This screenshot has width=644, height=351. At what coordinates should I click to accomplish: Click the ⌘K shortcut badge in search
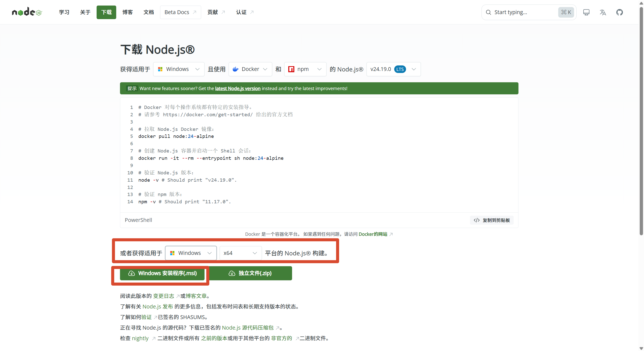pyautogui.click(x=566, y=12)
